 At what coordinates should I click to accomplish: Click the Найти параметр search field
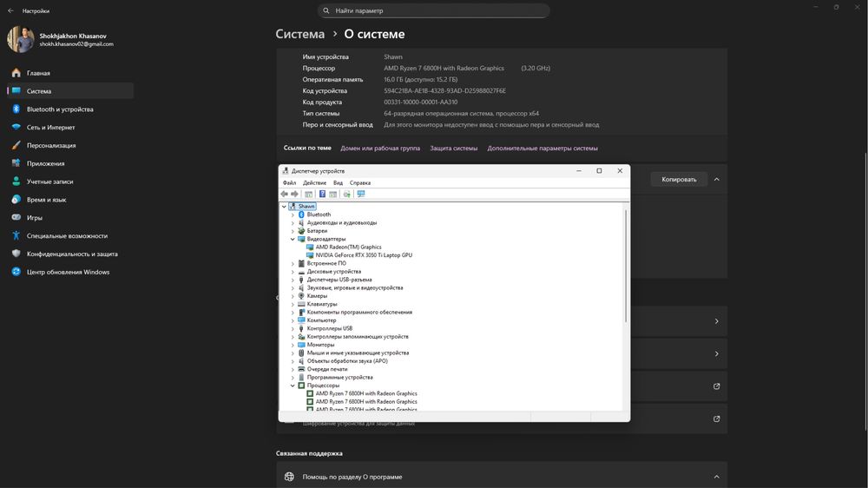pos(433,10)
